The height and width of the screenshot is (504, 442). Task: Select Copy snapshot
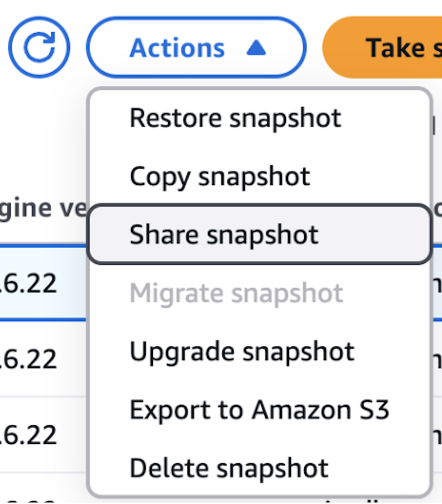pos(220,176)
